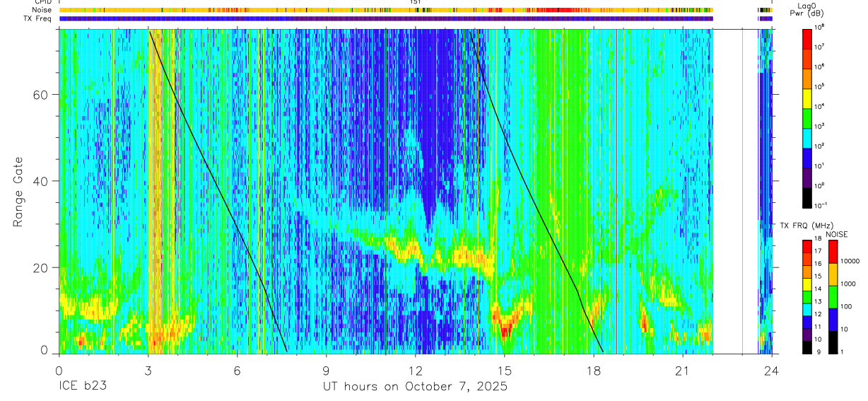
Task: Click the '12' label on TX FRQ colorbar
Action: tap(819, 315)
